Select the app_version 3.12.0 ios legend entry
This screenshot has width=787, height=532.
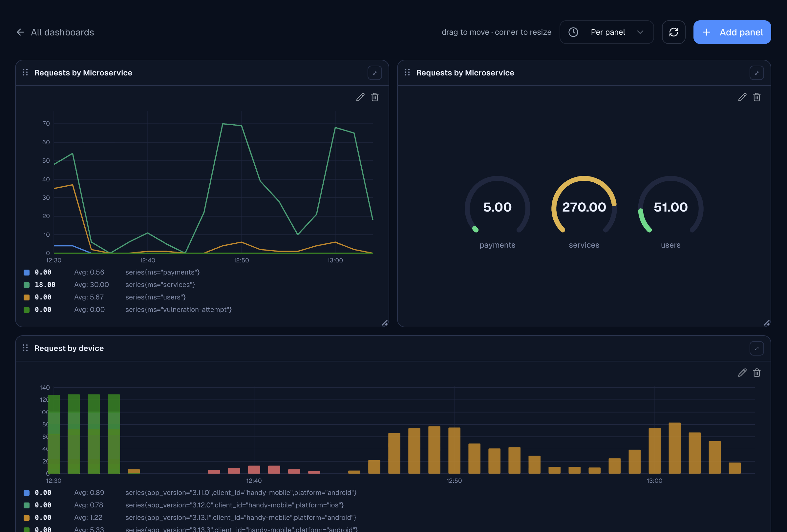coord(234,505)
